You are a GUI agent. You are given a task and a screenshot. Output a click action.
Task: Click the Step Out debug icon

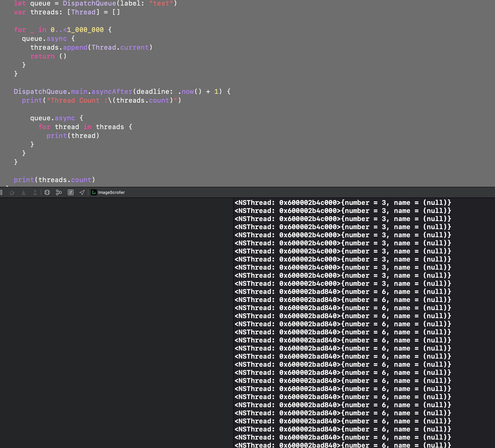[35, 193]
